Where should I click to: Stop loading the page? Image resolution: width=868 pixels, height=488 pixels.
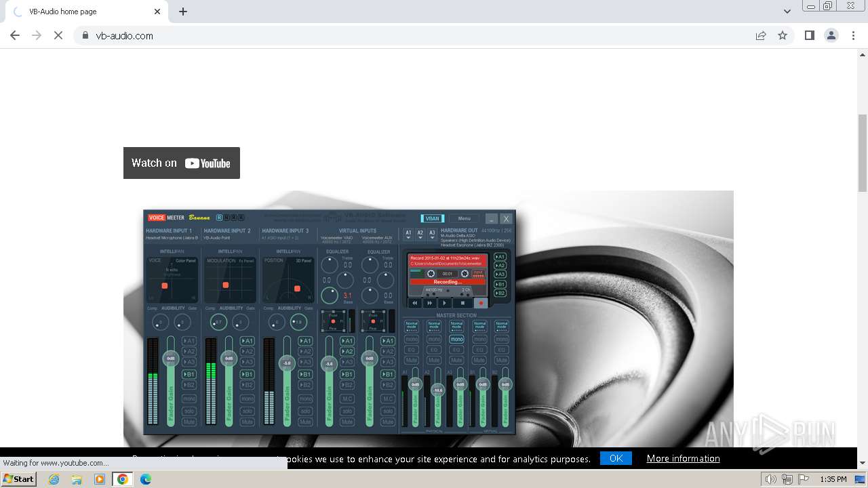pyautogui.click(x=58, y=36)
